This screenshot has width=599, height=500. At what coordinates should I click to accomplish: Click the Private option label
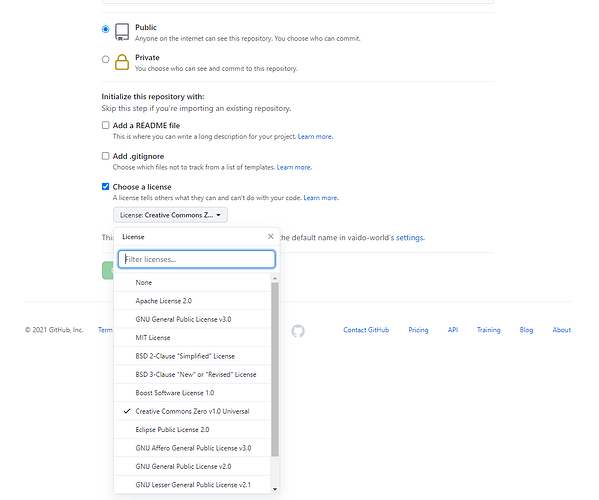click(x=147, y=58)
